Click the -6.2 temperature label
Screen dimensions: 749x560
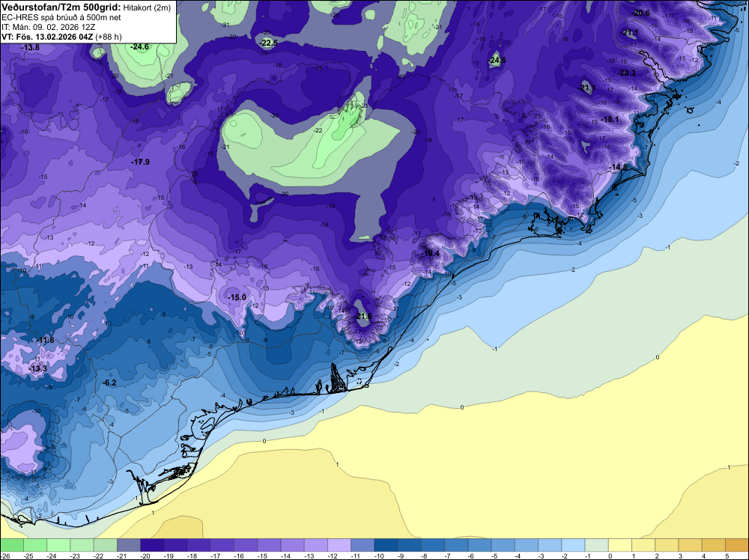(109, 383)
